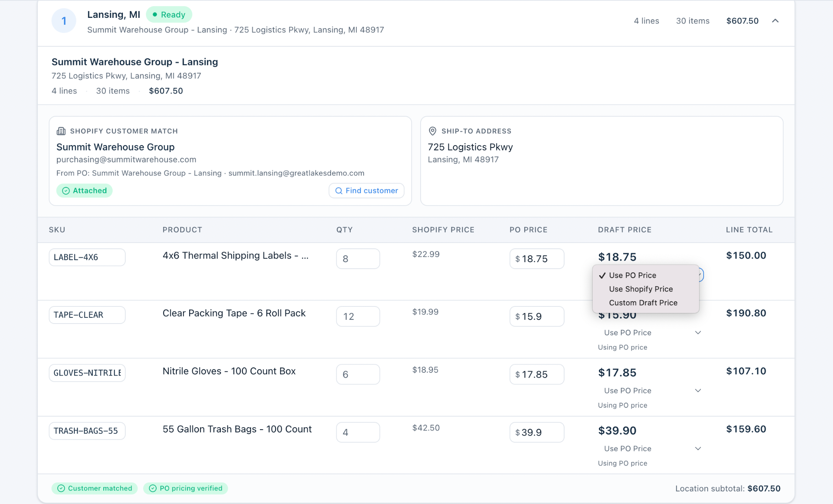The image size is (833, 504).
Task: Click the ship-to address pin icon
Action: 432,131
